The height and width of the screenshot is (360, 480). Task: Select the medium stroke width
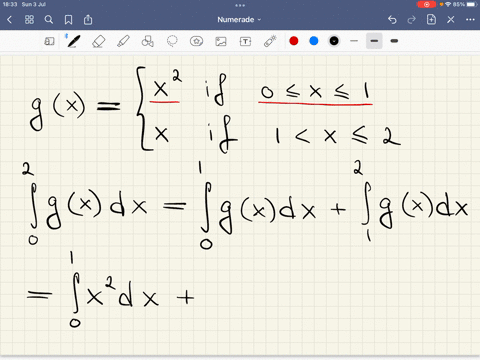point(374,41)
